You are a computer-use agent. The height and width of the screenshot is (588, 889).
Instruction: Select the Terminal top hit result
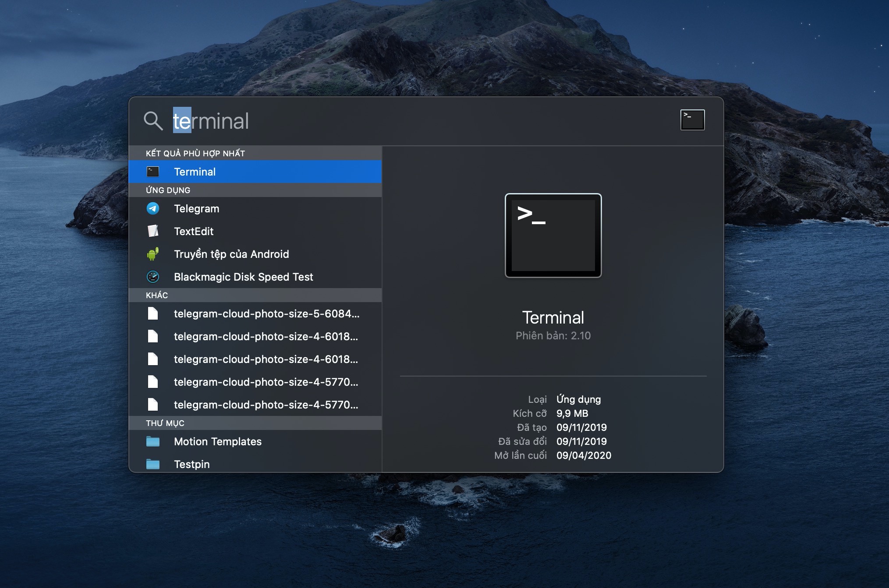point(255,172)
